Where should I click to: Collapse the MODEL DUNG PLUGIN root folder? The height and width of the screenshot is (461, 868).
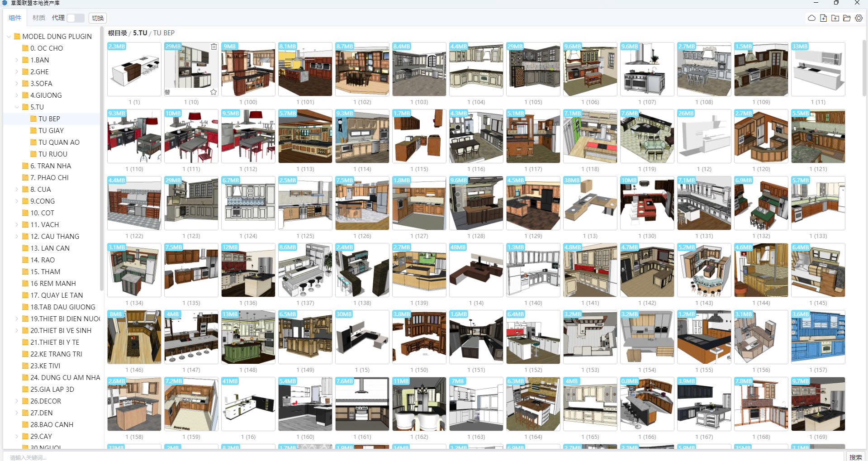[x=9, y=37]
